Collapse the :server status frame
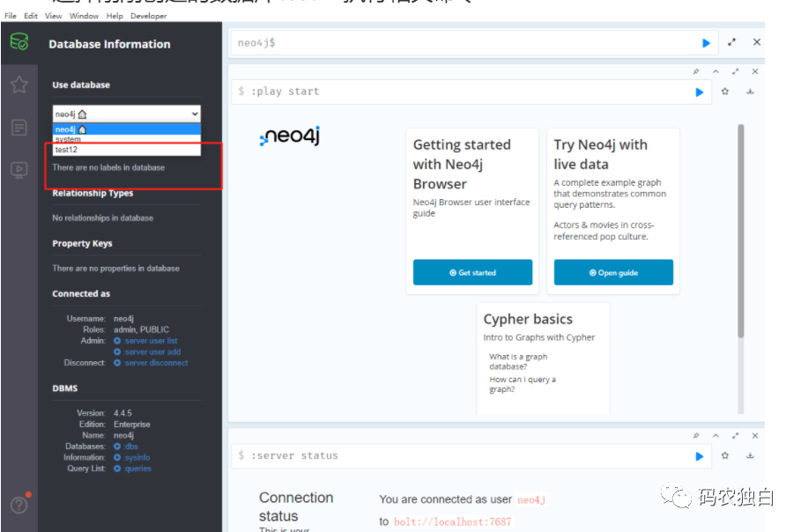 716,435
